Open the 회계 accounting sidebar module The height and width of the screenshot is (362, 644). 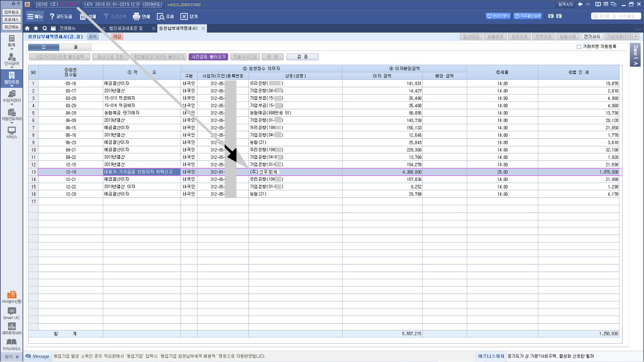click(x=11, y=41)
